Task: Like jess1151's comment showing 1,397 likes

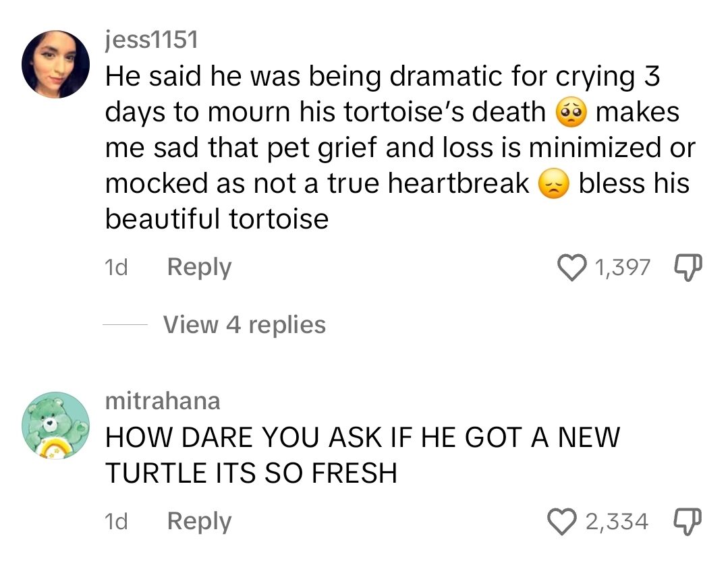Action: pos(573,266)
